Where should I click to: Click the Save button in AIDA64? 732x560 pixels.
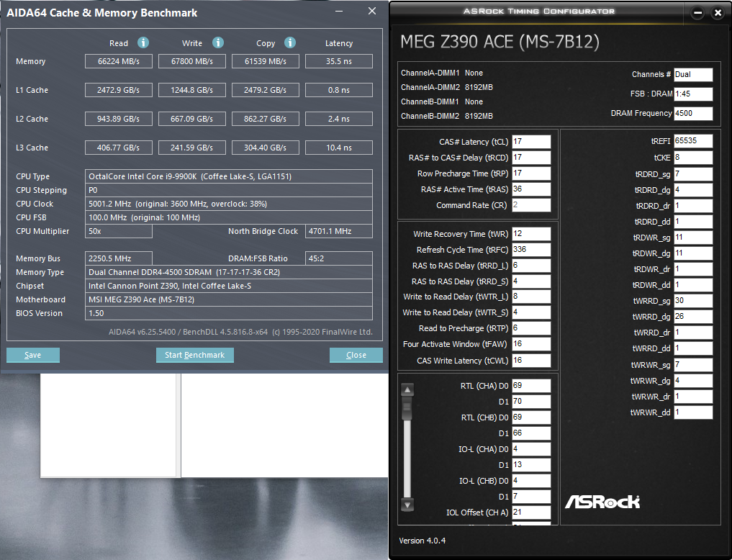click(x=32, y=355)
